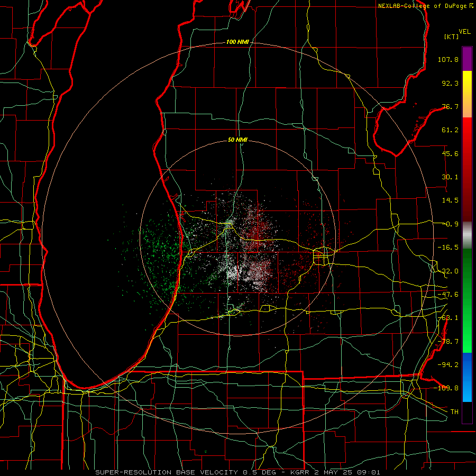Viewport: 476px width, 476px height.
Task: Click the 76.7 legend value
Action: coord(450,106)
